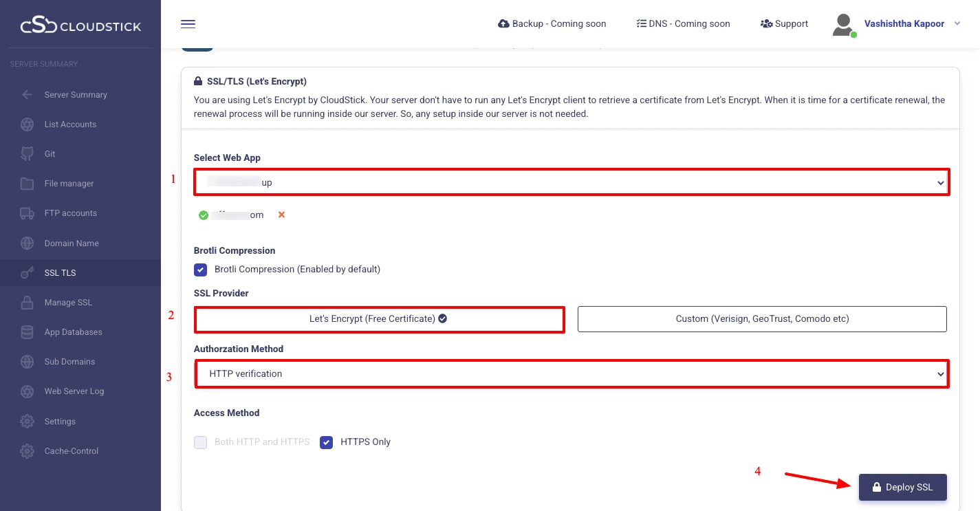Check Both HTTP and HTTPS option
Viewport: 980px width, 511px height.
200,442
